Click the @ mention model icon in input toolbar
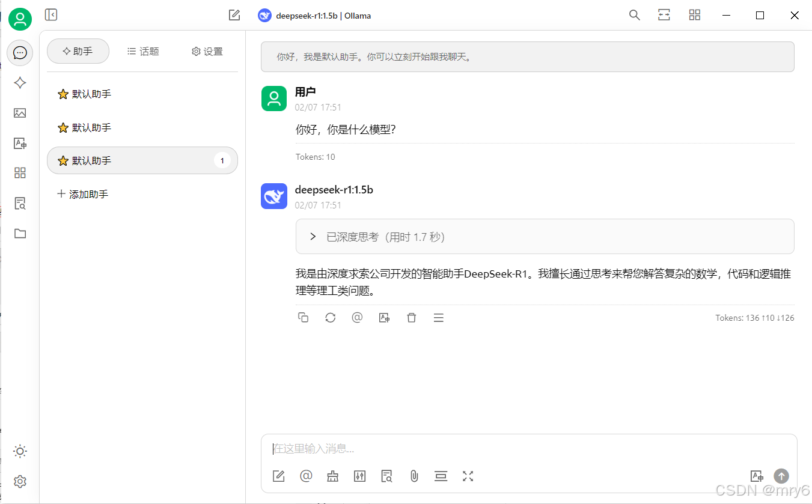This screenshot has width=812, height=504. [x=306, y=476]
